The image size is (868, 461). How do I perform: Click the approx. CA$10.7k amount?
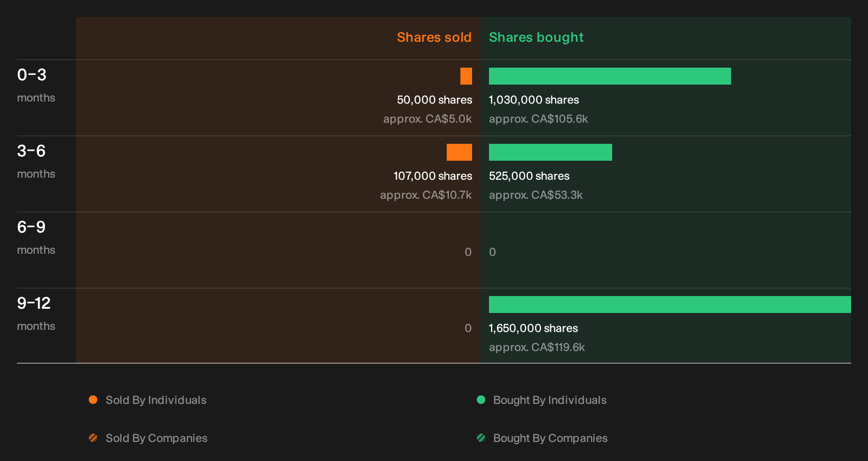(x=426, y=195)
